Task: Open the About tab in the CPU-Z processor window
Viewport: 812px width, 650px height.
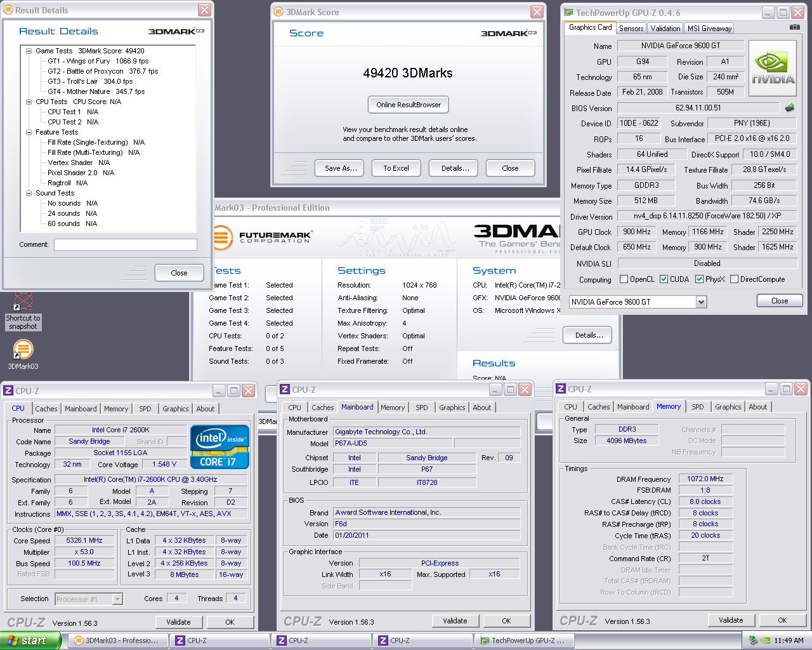Action: click(x=205, y=409)
